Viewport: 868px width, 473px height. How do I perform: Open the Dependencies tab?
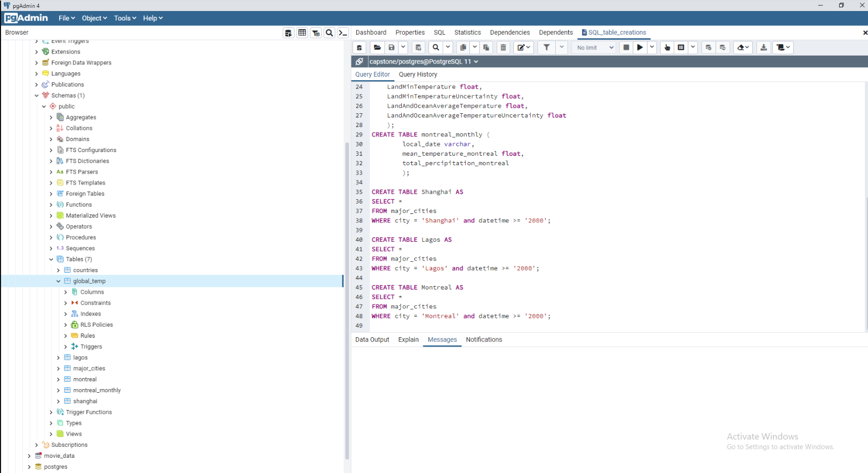[x=510, y=33]
